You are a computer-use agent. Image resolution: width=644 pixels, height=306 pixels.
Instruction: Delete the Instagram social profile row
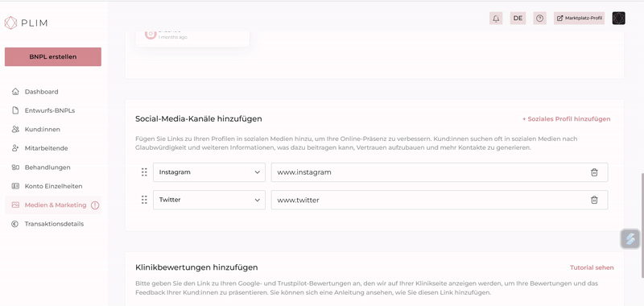[594, 172]
